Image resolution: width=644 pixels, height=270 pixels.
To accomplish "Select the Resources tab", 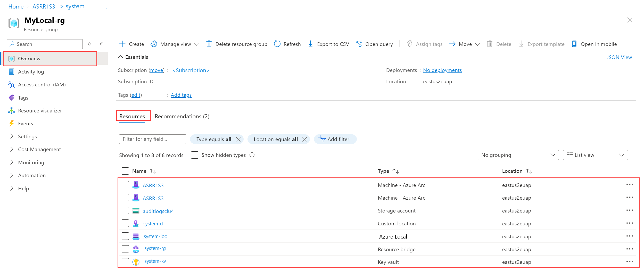I will [x=133, y=116].
